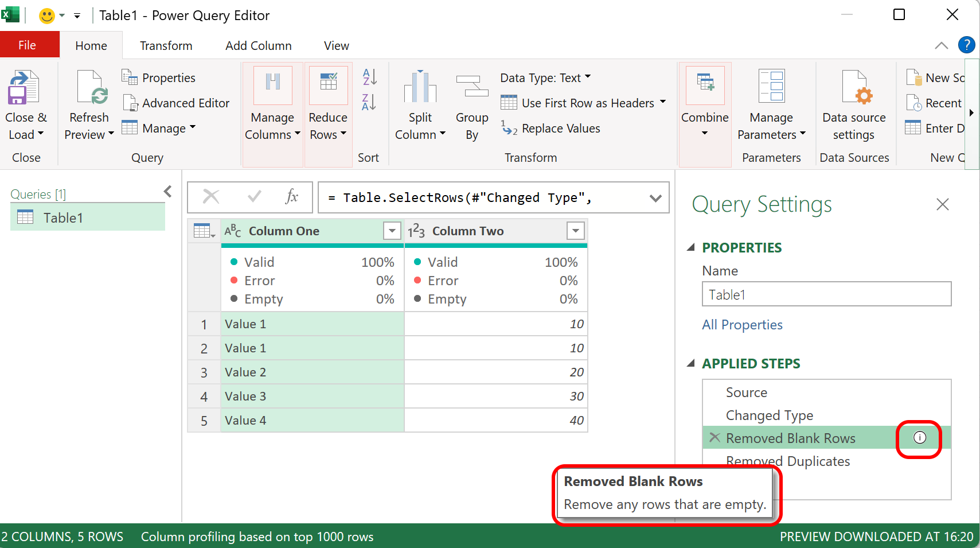This screenshot has height=548, width=980.
Task: Click cell Value 4 in row 5
Action: (313, 421)
